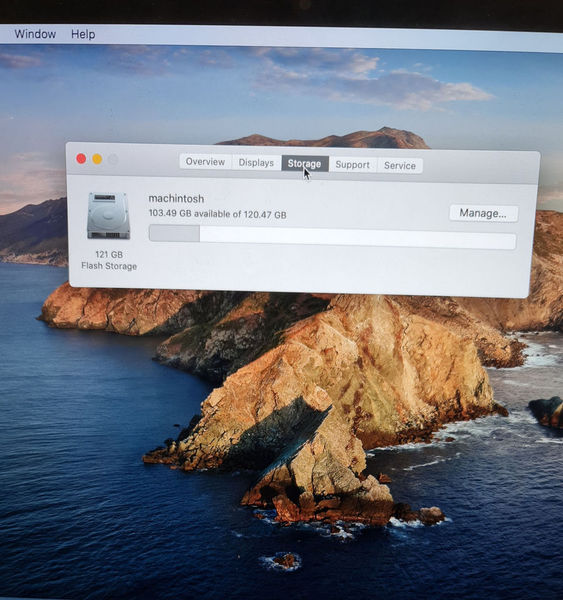Open the Window menu in the menu bar
This screenshot has height=600, width=563.
point(35,34)
